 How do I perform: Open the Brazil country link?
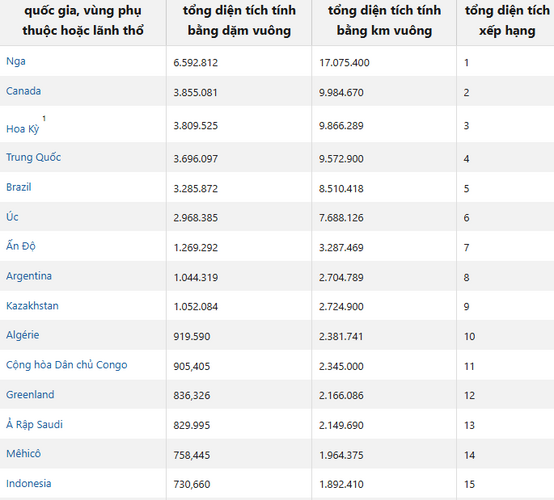[x=19, y=187]
